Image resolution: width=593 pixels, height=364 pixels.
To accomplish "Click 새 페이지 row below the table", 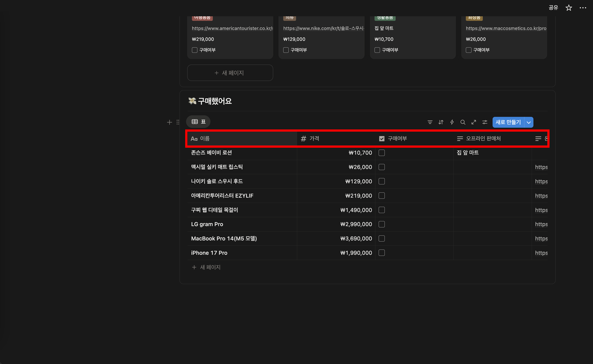I will pos(210,267).
